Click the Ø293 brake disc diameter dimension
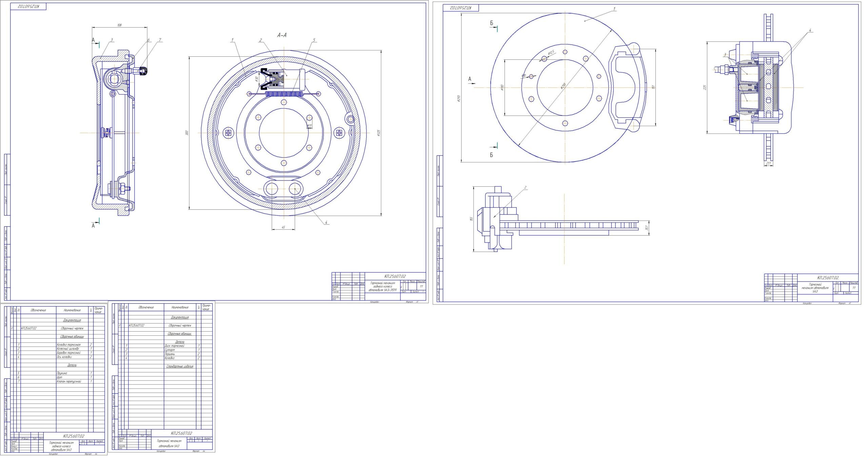The width and height of the screenshot is (868, 466). tap(459, 98)
